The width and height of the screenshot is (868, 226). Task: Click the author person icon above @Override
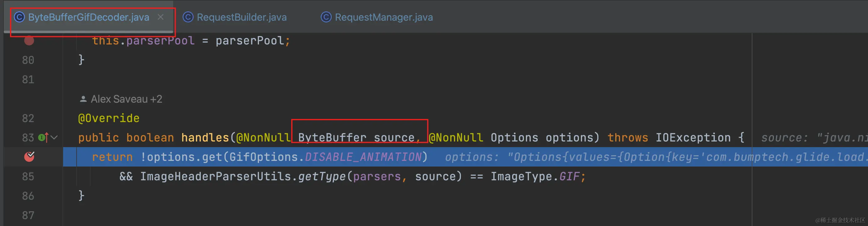pyautogui.click(x=83, y=99)
